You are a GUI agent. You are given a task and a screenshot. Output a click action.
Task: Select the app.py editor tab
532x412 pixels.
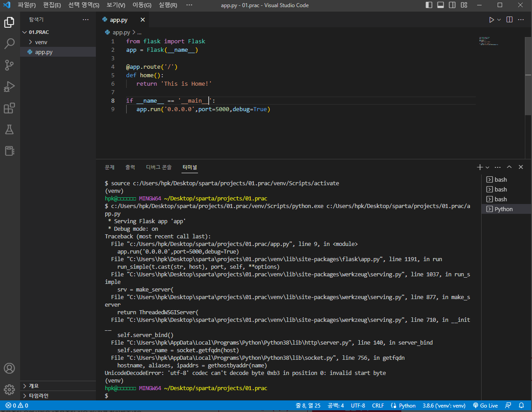point(123,20)
